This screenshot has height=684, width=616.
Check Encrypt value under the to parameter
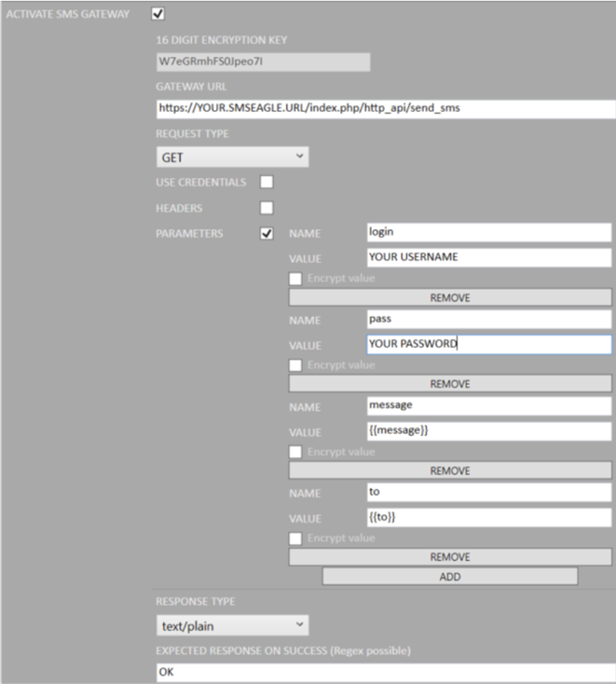point(295,539)
